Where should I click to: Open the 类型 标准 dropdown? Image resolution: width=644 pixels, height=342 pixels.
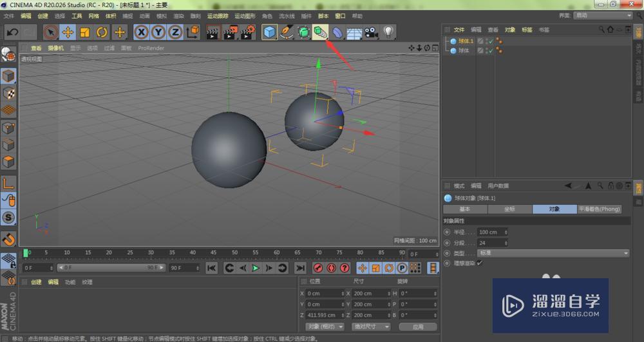click(x=553, y=253)
